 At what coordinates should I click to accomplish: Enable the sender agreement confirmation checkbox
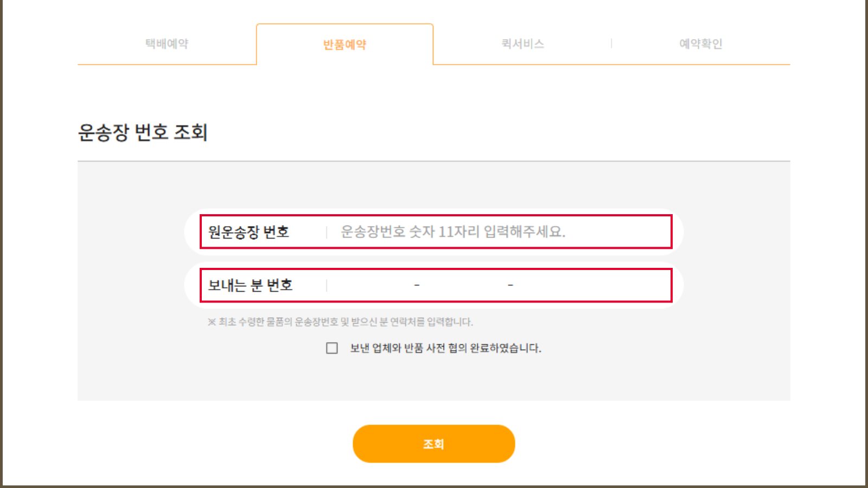330,349
